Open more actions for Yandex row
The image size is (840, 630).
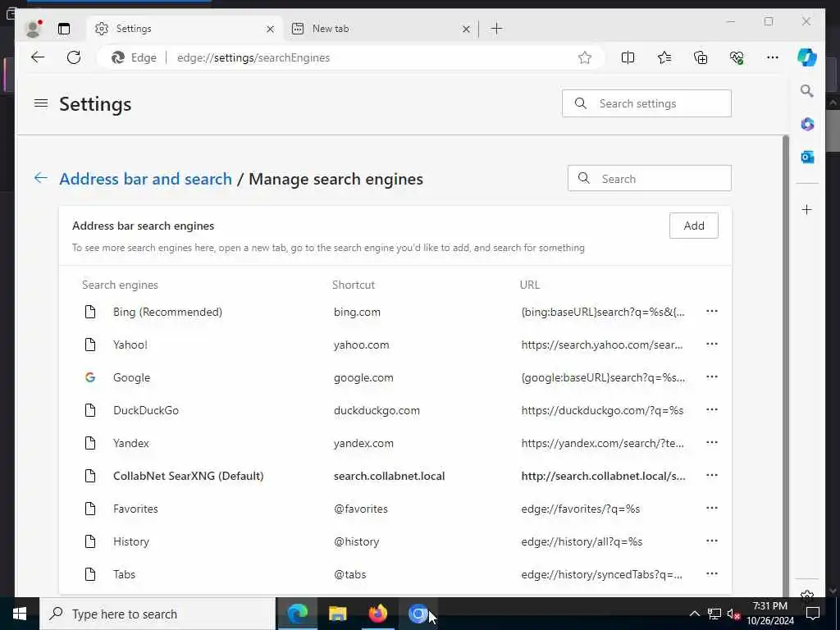711,442
